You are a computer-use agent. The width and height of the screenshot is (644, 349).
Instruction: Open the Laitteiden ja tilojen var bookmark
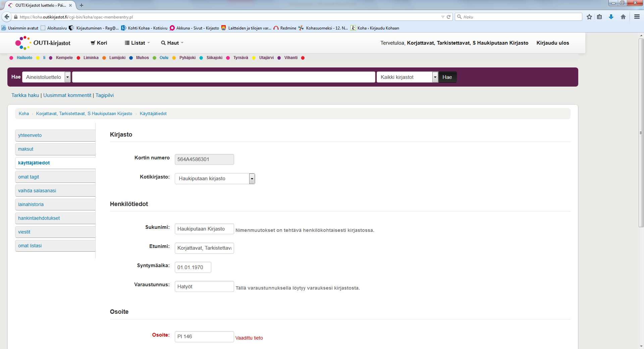pyautogui.click(x=247, y=28)
